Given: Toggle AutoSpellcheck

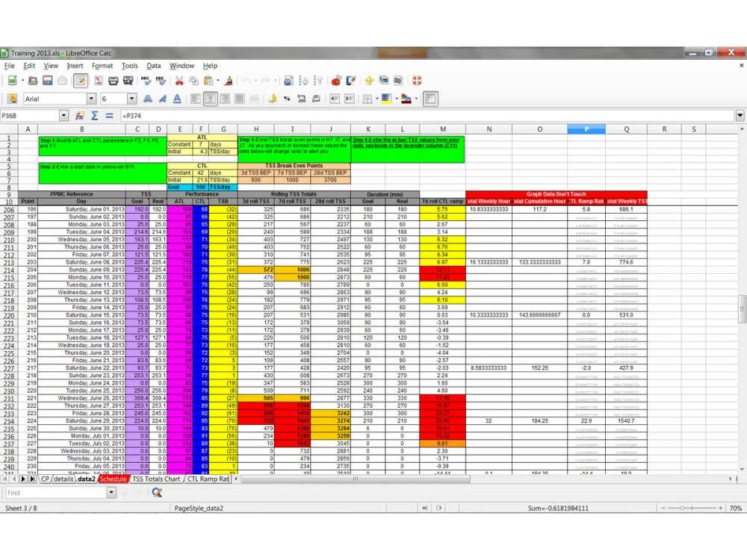Looking at the screenshot, I should [x=161, y=81].
